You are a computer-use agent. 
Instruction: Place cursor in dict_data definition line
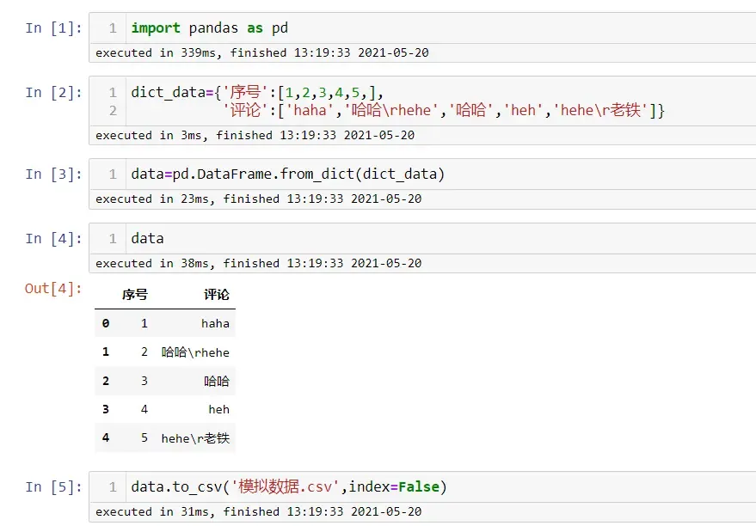(x=256, y=92)
